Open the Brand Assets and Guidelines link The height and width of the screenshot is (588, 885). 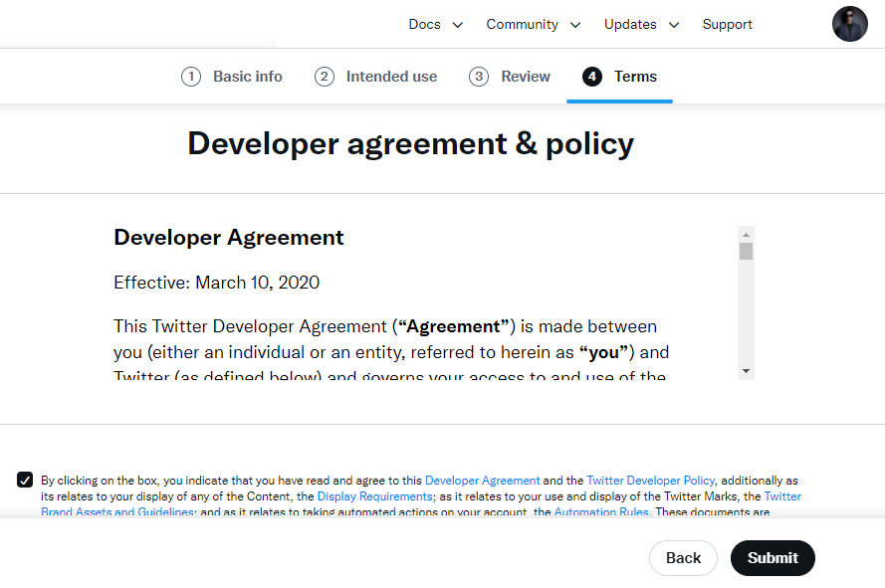(x=117, y=511)
